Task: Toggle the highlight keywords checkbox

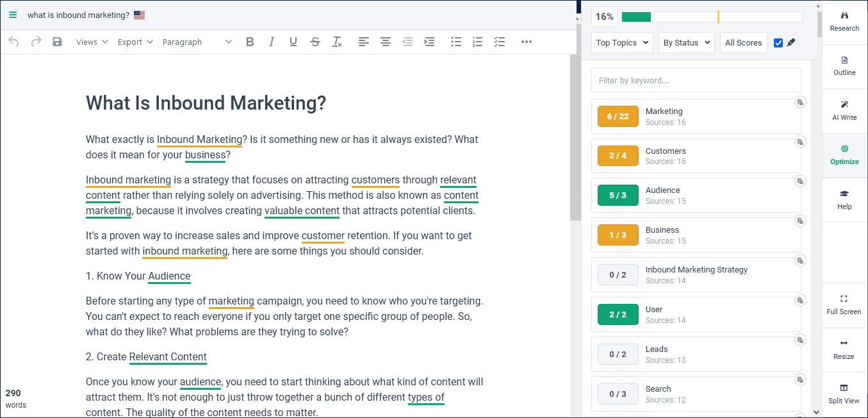Action: (778, 42)
